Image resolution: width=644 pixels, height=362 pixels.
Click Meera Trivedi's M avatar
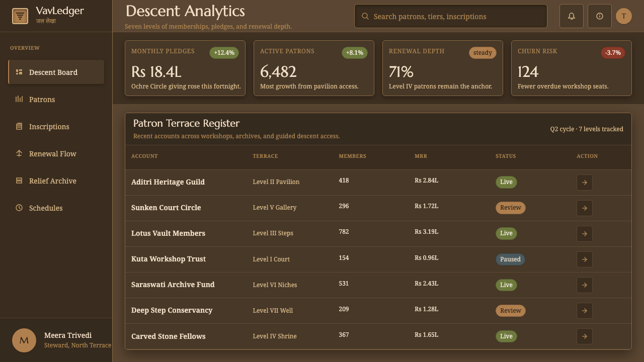tap(24, 340)
